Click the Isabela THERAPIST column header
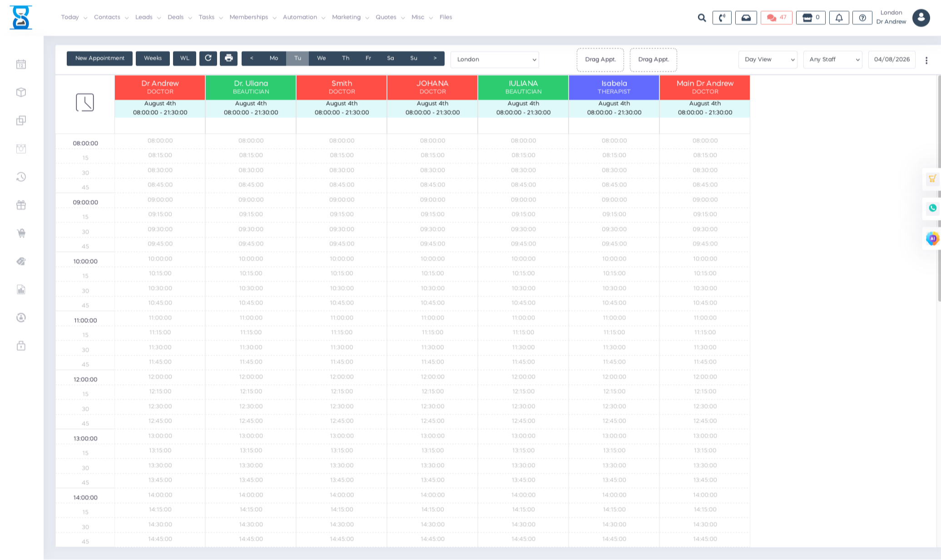The height and width of the screenshot is (560, 941). 614,87
